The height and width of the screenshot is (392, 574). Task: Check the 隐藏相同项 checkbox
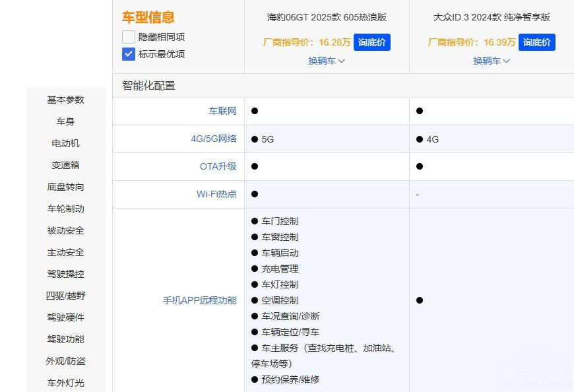coord(129,37)
